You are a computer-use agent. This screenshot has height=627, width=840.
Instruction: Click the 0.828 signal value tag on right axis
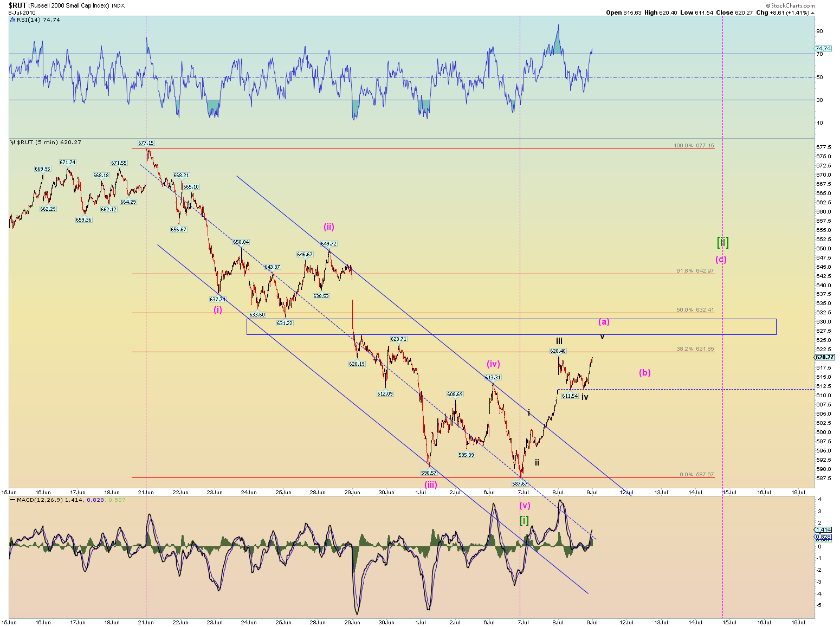(823, 536)
